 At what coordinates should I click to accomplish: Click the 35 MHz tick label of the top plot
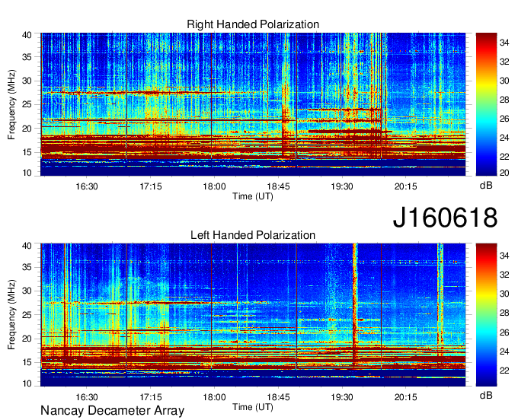click(x=27, y=57)
